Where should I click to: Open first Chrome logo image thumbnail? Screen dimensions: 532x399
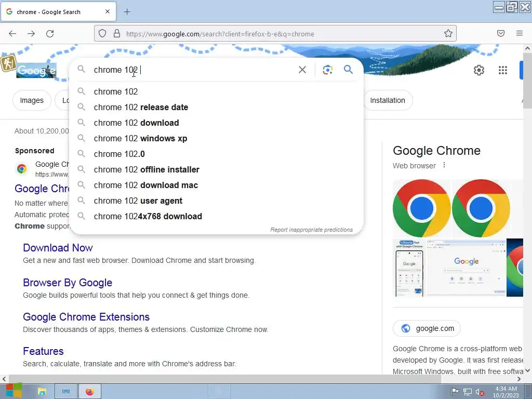pyautogui.click(x=422, y=208)
